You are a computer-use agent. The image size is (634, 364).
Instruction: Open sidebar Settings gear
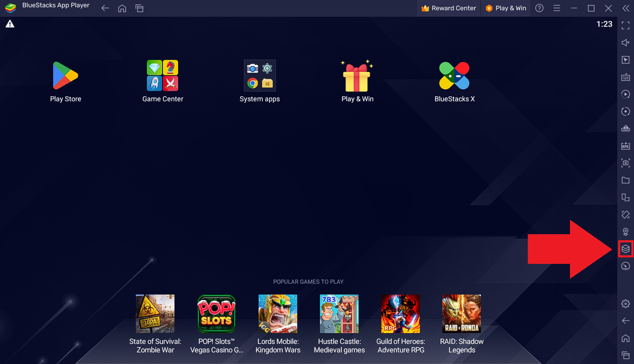625,303
